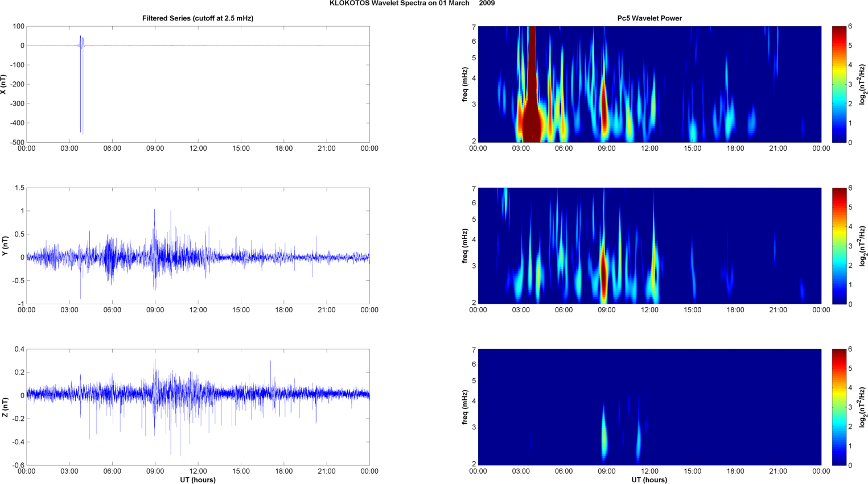
Task: Click the 'X (nT)' axis label
Action: point(5,84)
